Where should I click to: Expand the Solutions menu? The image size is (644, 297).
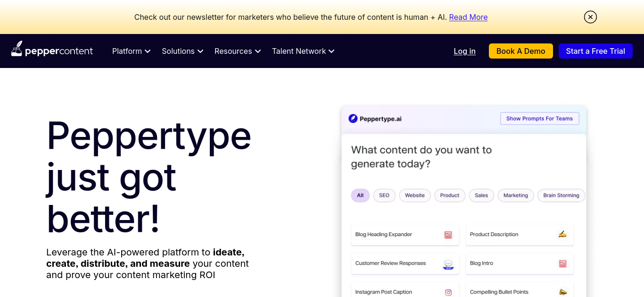coord(182,51)
